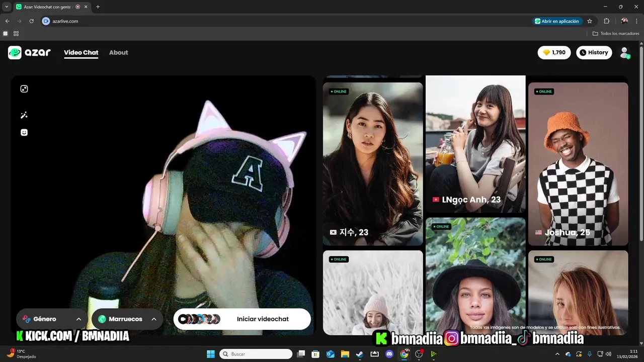Select the Joshua, 25 profile card
The image size is (644, 362).
(578, 164)
